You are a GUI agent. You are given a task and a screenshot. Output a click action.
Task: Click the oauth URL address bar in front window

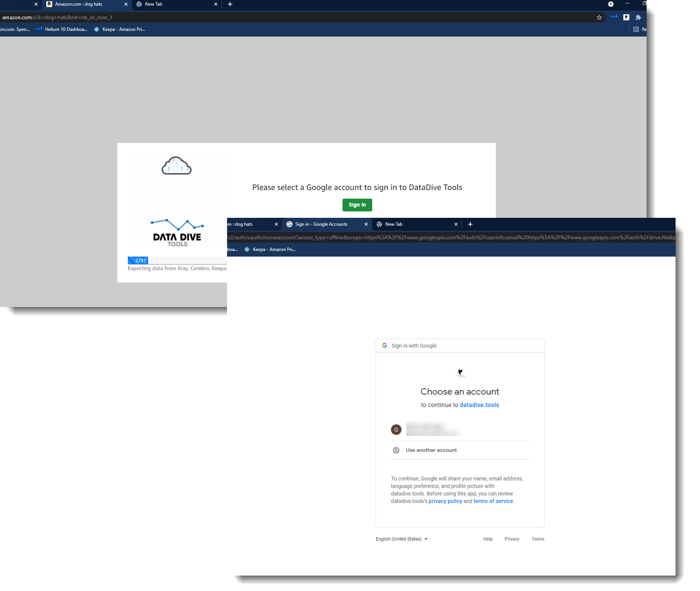point(451,237)
